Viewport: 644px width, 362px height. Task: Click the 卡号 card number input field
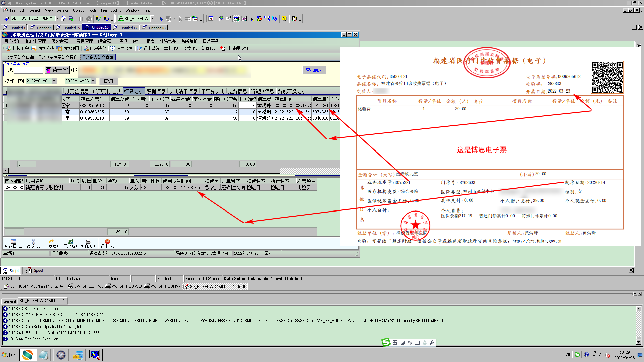pyautogui.click(x=29, y=70)
